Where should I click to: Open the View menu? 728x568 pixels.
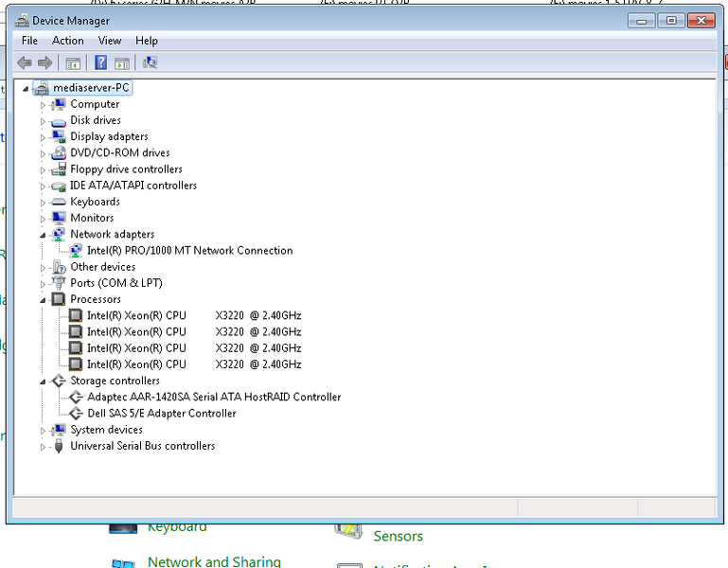[x=110, y=41]
